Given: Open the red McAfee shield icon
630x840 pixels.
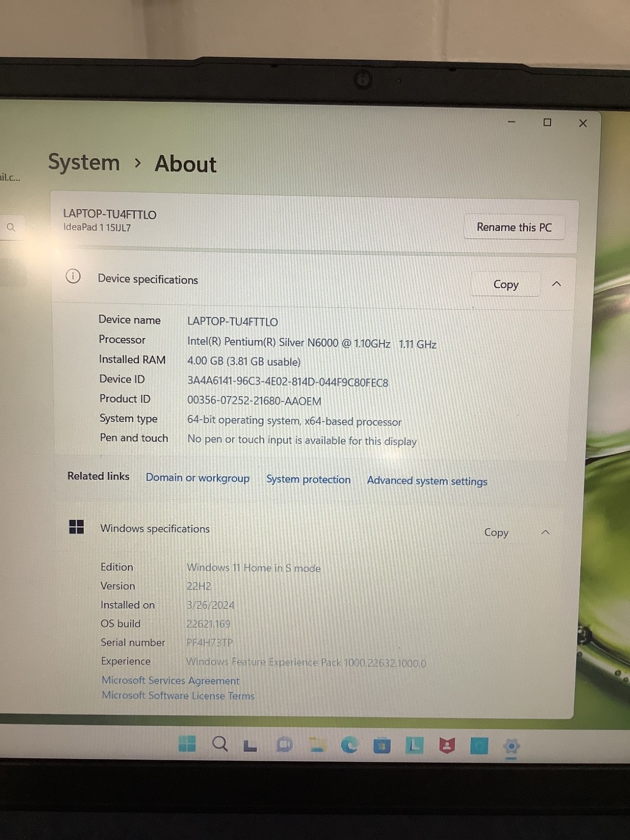Looking at the screenshot, I should pyautogui.click(x=447, y=745).
